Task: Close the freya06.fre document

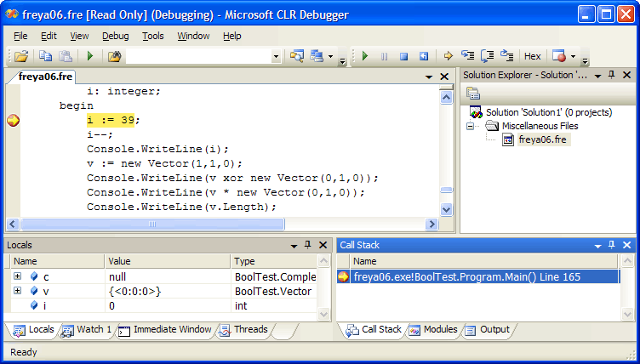Action: tap(444, 77)
